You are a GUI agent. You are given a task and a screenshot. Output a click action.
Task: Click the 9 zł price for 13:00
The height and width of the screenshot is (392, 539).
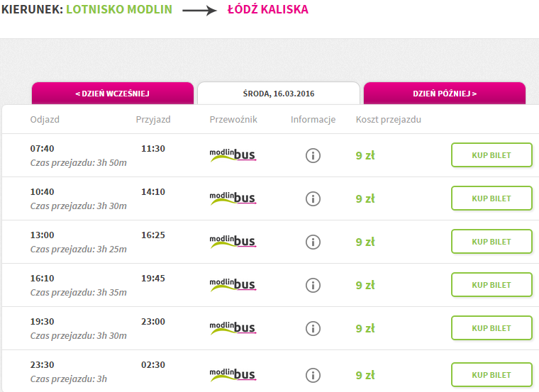(365, 242)
